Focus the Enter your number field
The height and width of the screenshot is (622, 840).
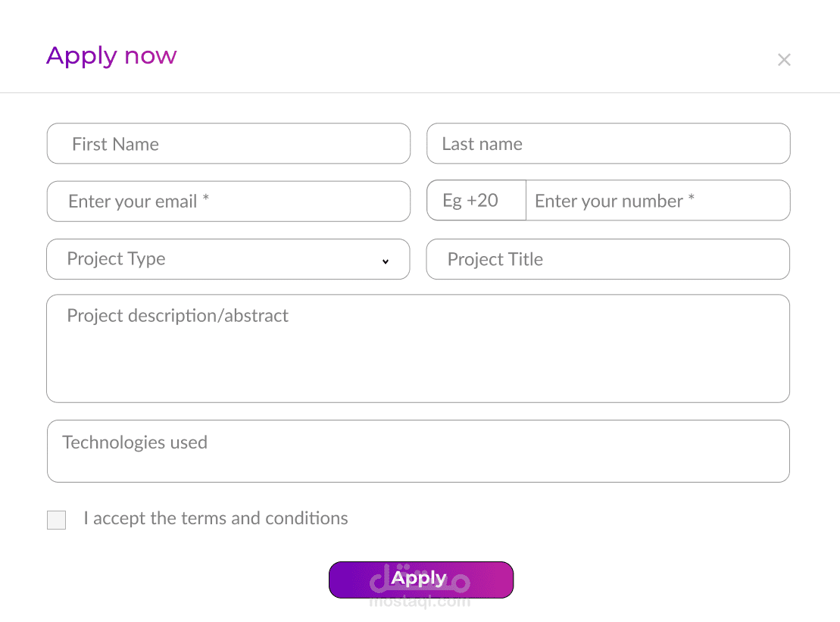tap(657, 201)
